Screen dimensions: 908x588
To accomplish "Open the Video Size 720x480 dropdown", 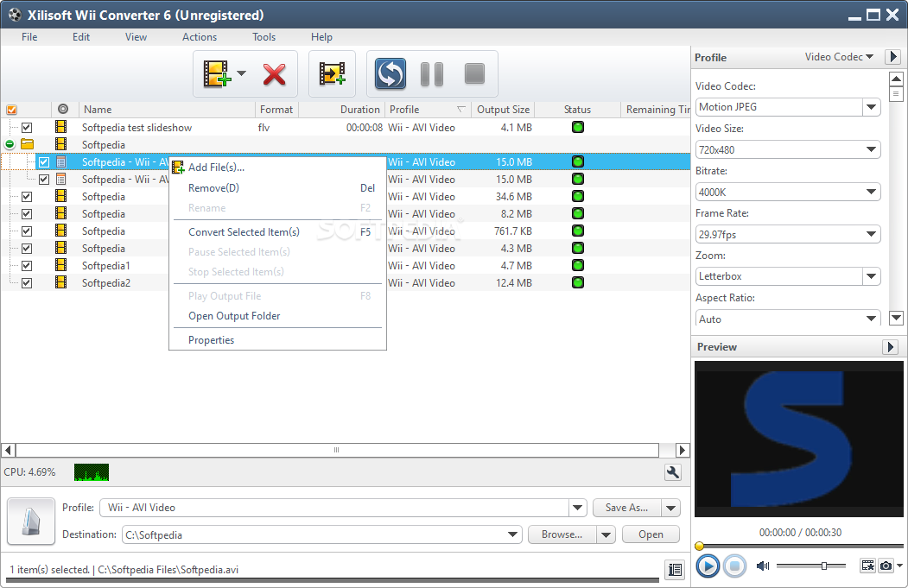I will click(871, 149).
